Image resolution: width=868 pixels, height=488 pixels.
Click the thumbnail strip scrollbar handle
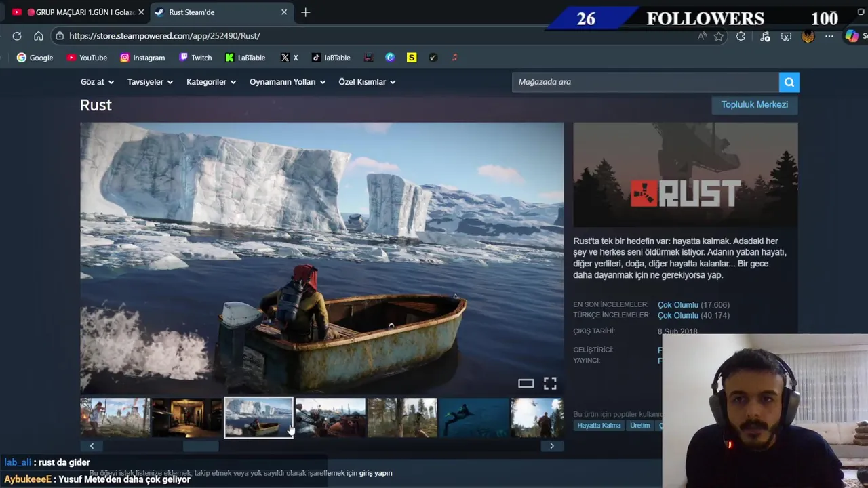(x=201, y=446)
